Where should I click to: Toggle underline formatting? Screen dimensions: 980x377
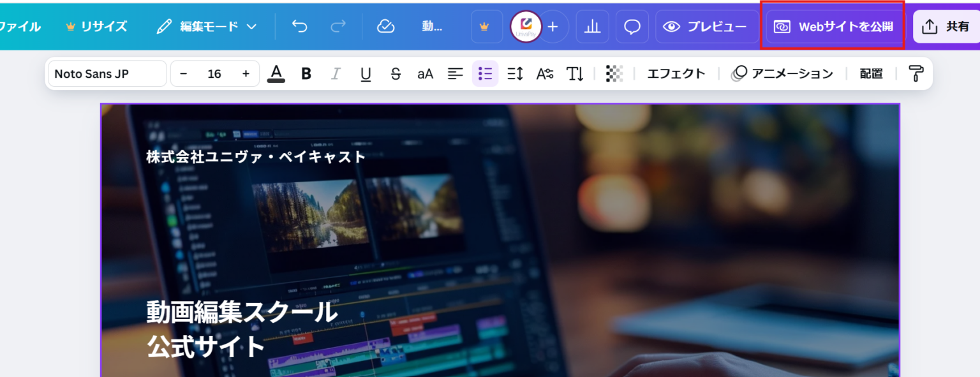[x=365, y=73]
